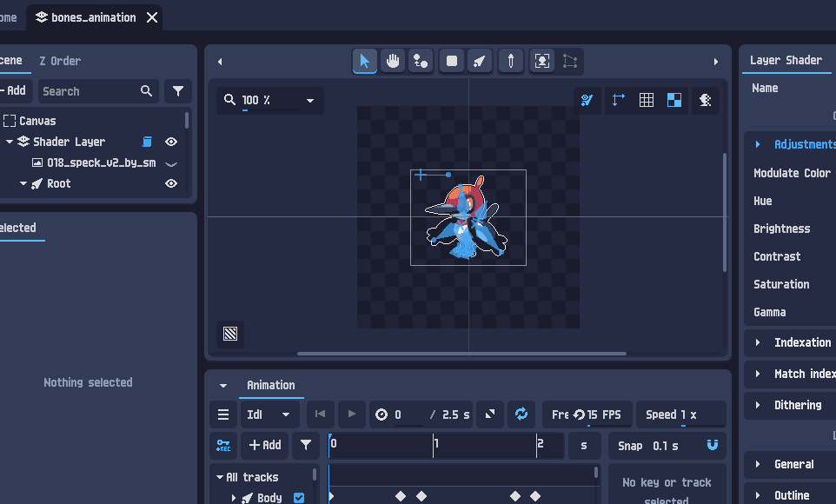Click the blue shader icon on Shader Layer
Screen dimensions: 836x504
[x=147, y=142]
